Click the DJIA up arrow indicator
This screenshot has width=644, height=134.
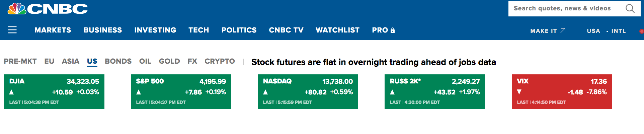[x=12, y=92]
